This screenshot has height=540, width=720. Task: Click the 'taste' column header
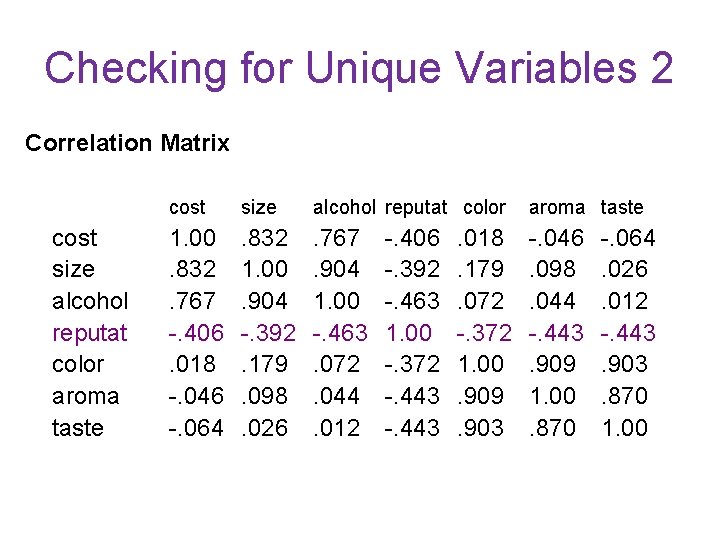pos(622,207)
